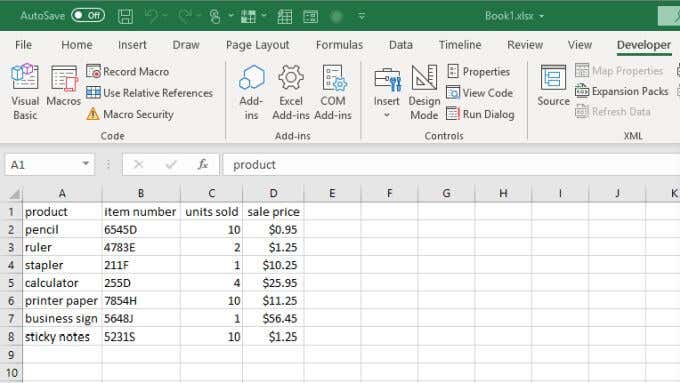Click View Code
Viewport: 680px width, 383px height.
(480, 93)
